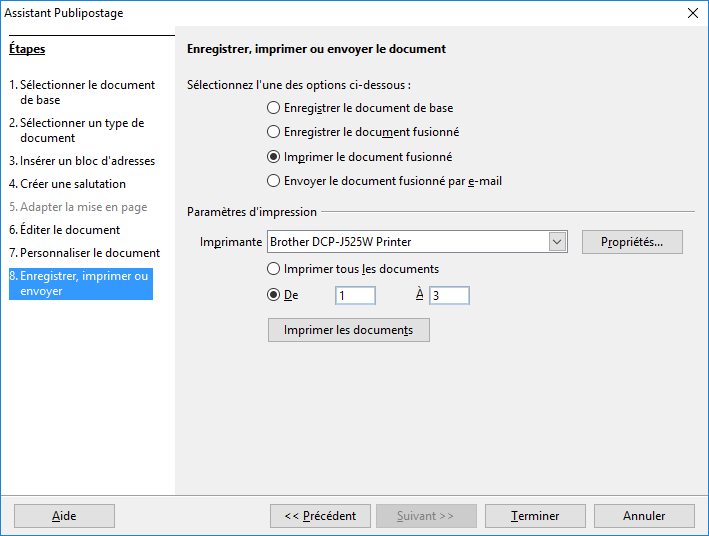
Task: Close the Assistant Publipostage window
Action: 693,13
